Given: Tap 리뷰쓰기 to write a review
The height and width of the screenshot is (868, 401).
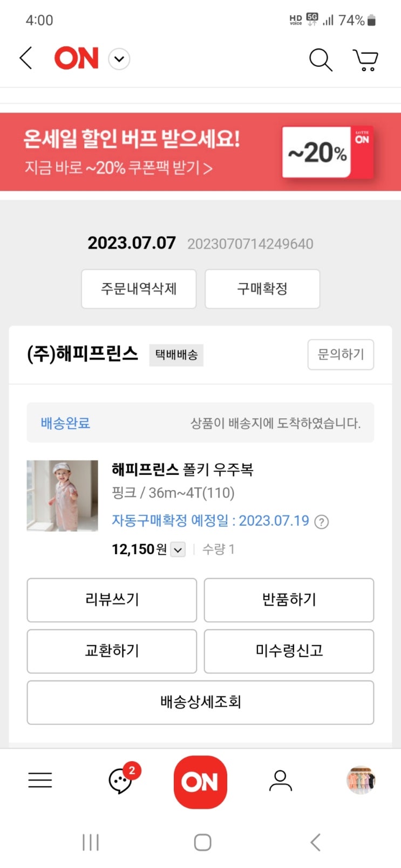Looking at the screenshot, I should coord(112,600).
